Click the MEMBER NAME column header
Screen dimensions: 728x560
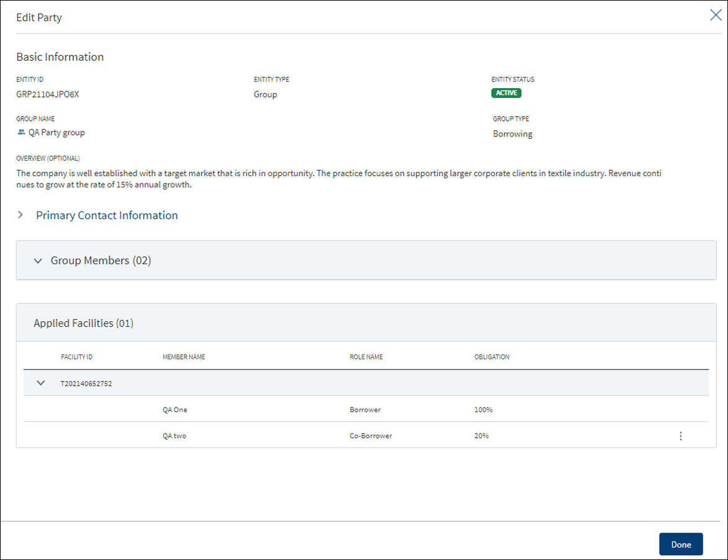coord(184,357)
